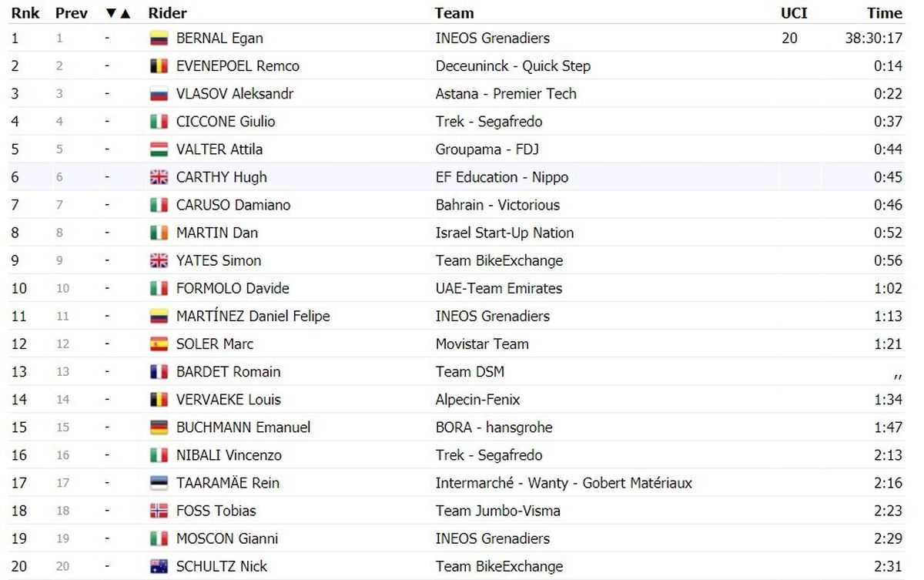Click the German flag next to BUCHMANN Emanuel
The image size is (924, 580).
coord(159,427)
